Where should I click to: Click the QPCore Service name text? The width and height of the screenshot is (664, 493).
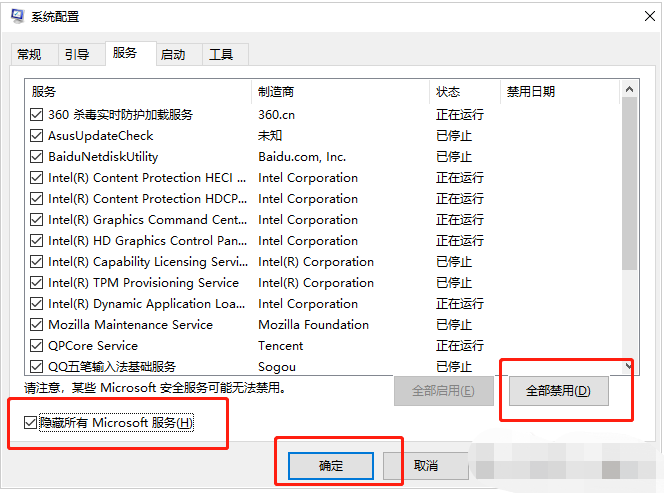click(93, 346)
